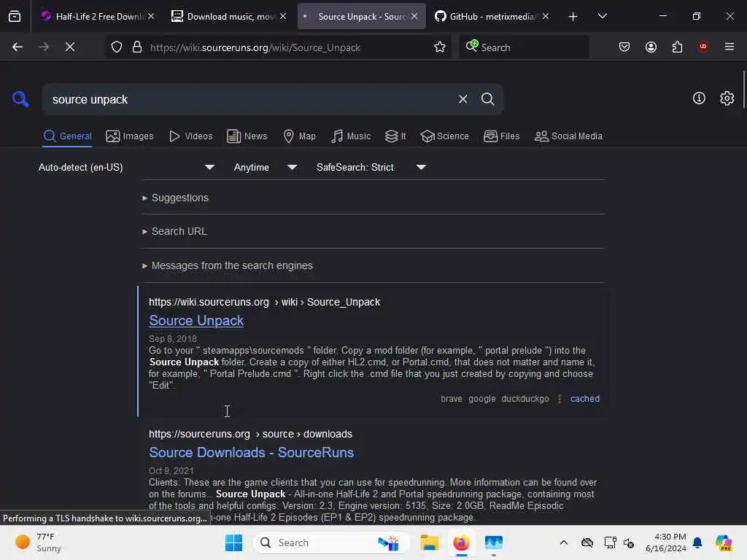List all tabs dropdown arrow
747x560 pixels.
(x=602, y=16)
